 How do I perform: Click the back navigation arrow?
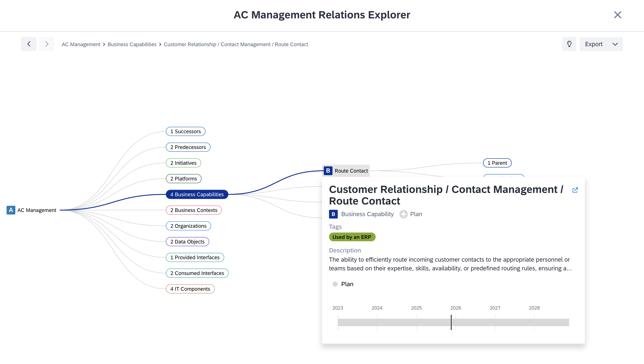29,44
